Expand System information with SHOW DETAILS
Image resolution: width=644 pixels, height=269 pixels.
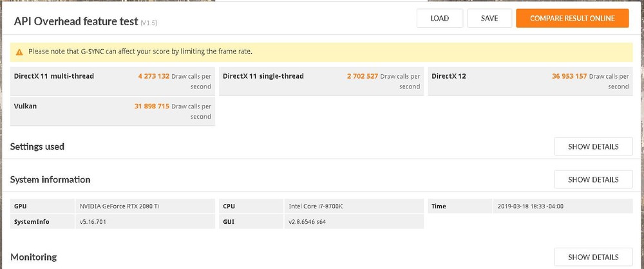[x=592, y=179]
